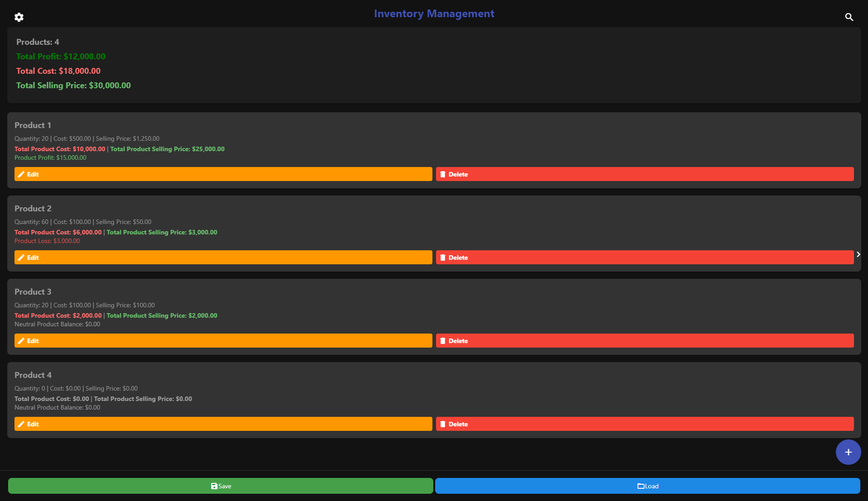Click the Product 2 heading
This screenshot has height=501, width=868.
(33, 209)
